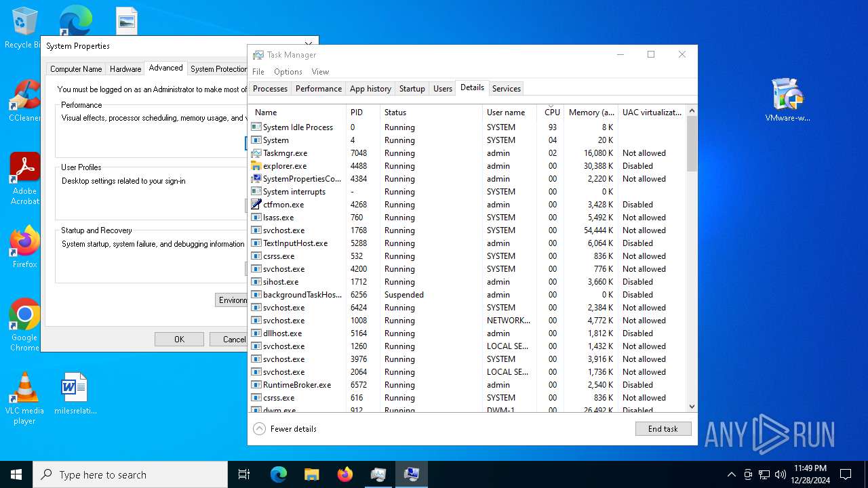This screenshot has width=868, height=488.
Task: Switch to the Startup tab
Action: 412,89
